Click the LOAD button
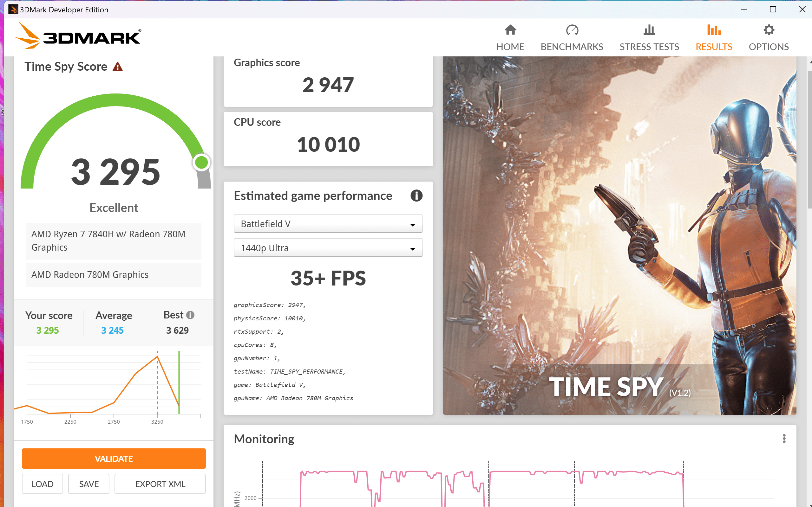812x507 pixels. coord(42,484)
